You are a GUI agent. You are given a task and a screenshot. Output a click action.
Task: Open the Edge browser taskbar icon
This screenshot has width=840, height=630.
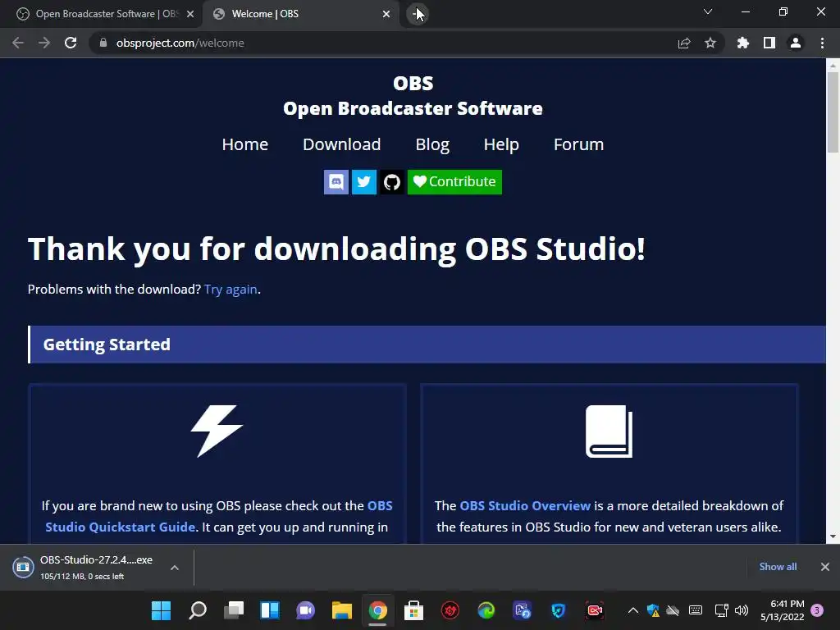point(486,610)
